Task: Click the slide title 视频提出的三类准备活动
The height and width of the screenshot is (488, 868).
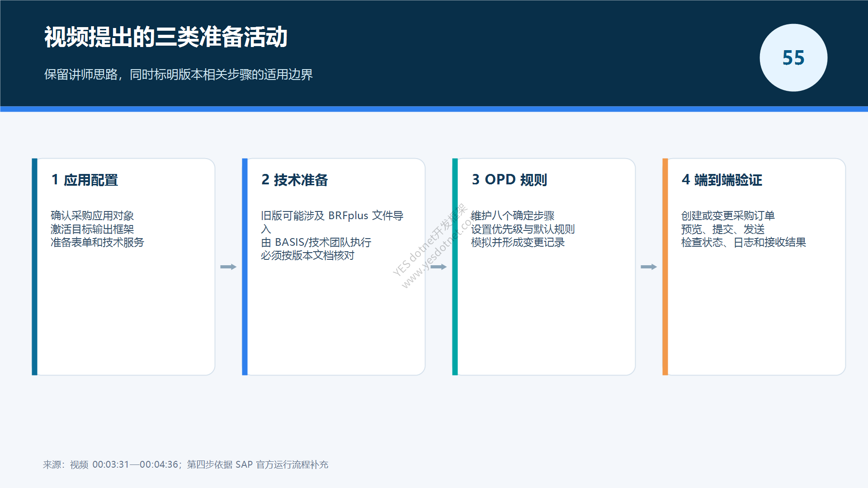Action: tap(166, 37)
